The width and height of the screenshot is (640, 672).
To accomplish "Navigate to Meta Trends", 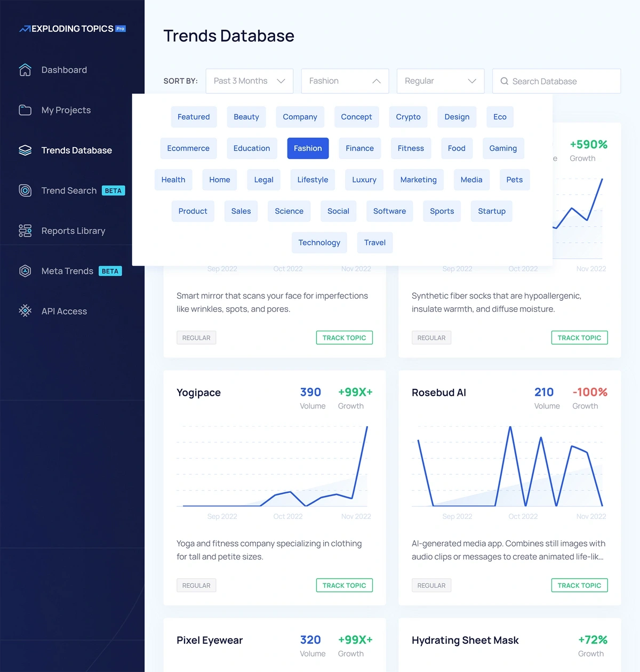I will pyautogui.click(x=67, y=271).
